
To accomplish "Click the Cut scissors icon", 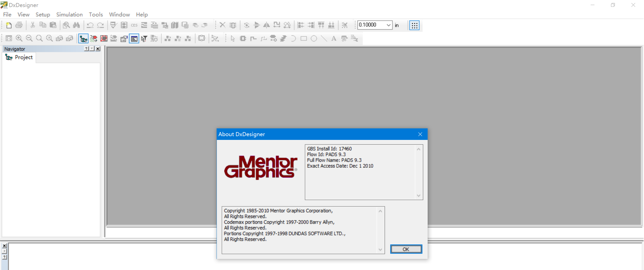I will (x=32, y=25).
